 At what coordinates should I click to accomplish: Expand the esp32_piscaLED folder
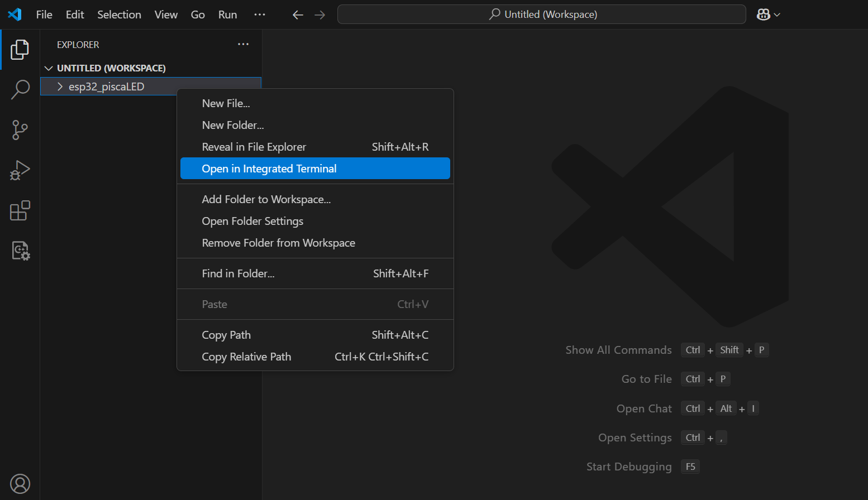60,86
